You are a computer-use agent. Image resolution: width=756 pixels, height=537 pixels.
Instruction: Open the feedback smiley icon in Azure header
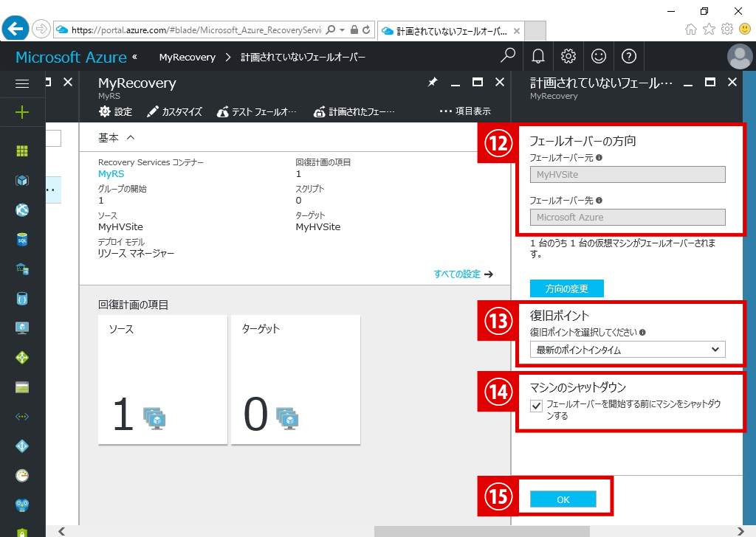pyautogui.click(x=598, y=56)
